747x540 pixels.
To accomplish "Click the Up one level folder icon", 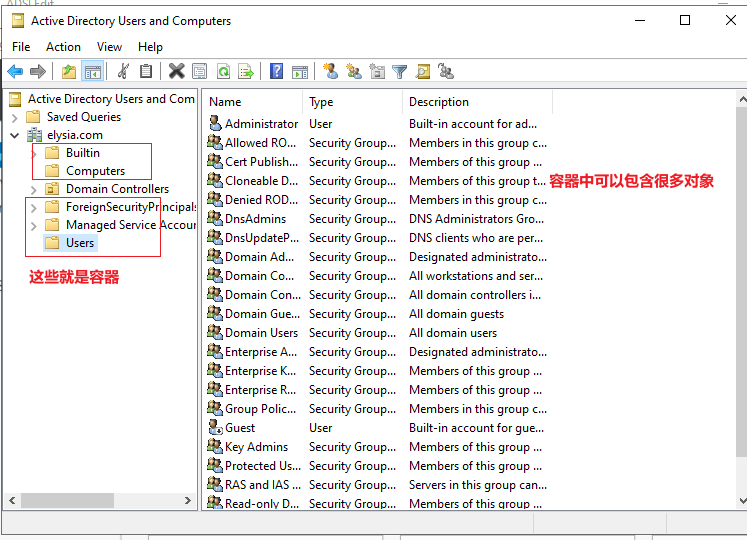I will [x=69, y=71].
